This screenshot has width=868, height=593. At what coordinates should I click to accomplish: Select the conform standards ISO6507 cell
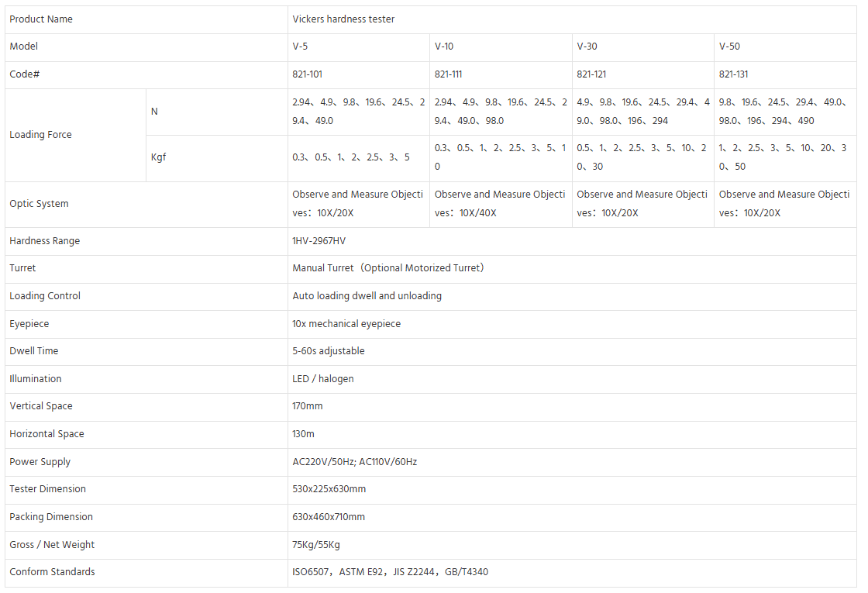390,572
